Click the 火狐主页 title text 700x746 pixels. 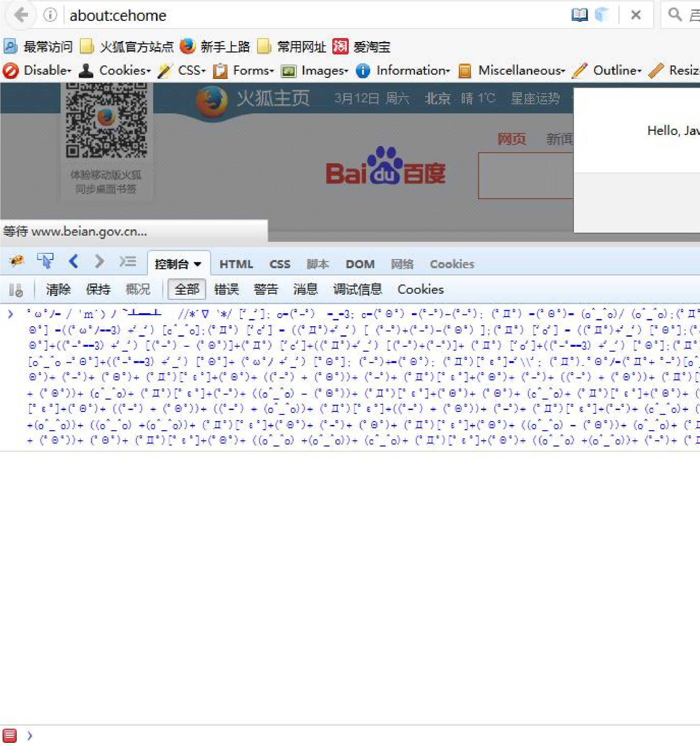pos(273,98)
